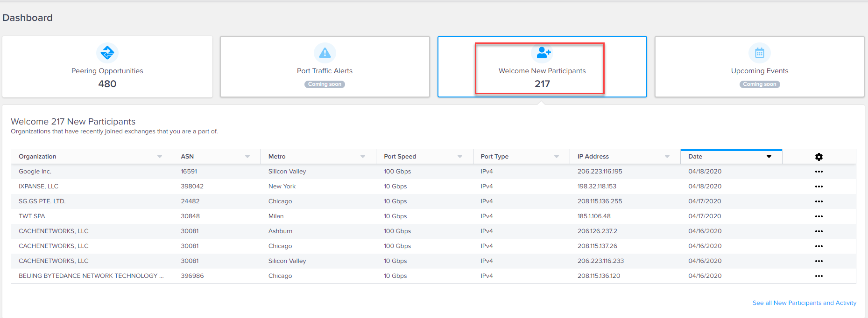Toggle the Date column sort arrow
The width and height of the screenshot is (868, 318).
pos(769,157)
